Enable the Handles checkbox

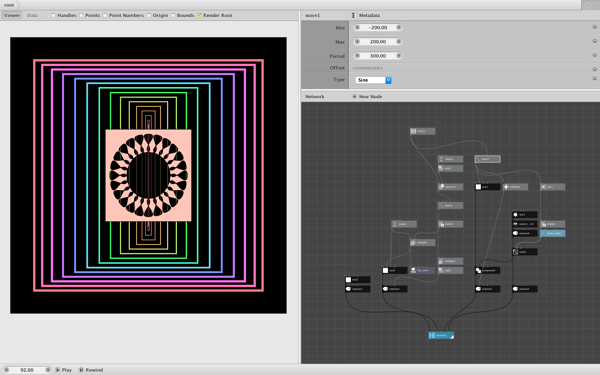54,15
